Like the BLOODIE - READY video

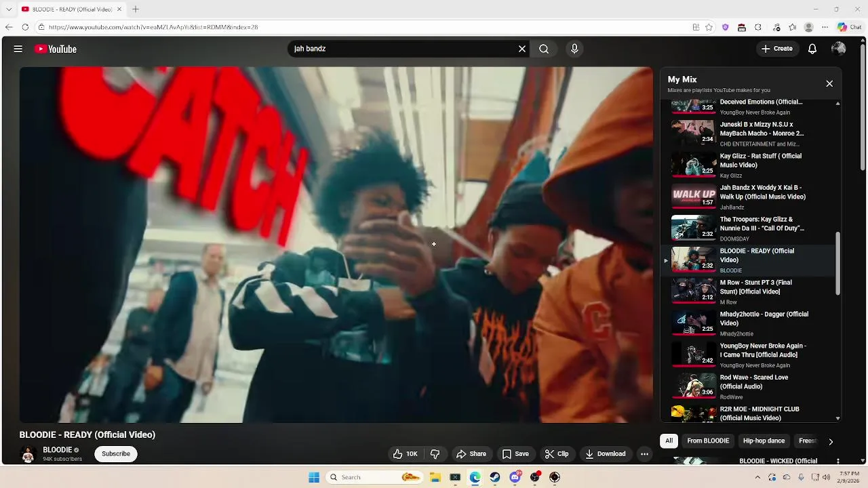click(x=406, y=454)
